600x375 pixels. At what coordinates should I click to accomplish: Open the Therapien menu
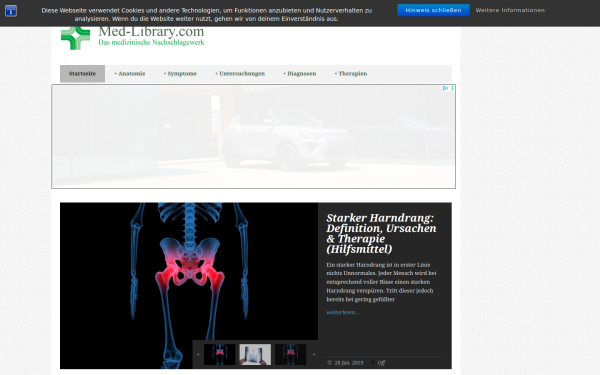pyautogui.click(x=351, y=73)
